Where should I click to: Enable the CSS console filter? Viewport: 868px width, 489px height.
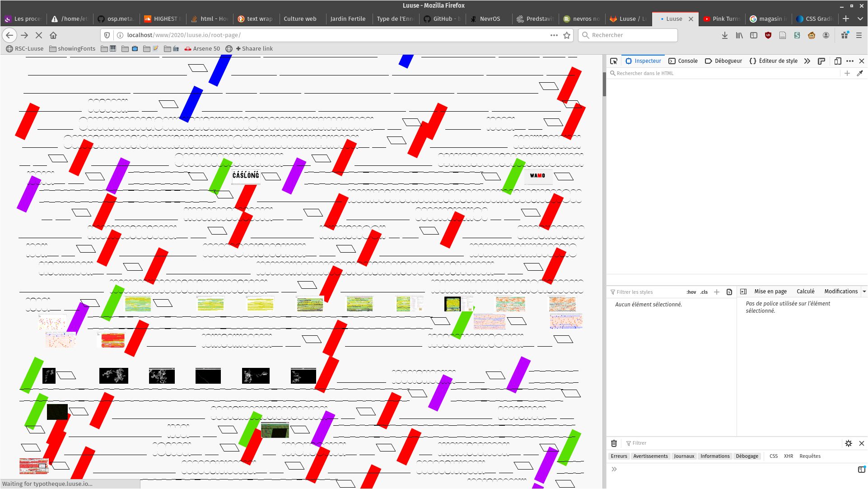point(773,456)
